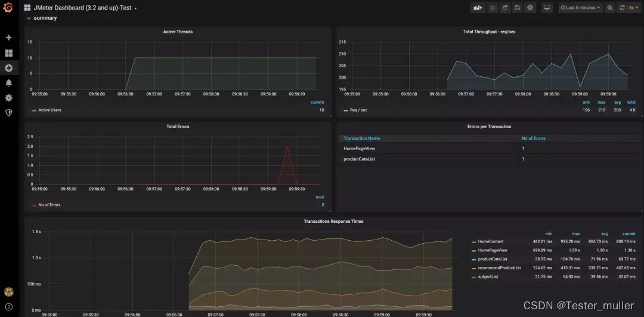Screen dimensions: 644x317
Task: Open the Total Errors panel title menu
Action: pos(178,126)
